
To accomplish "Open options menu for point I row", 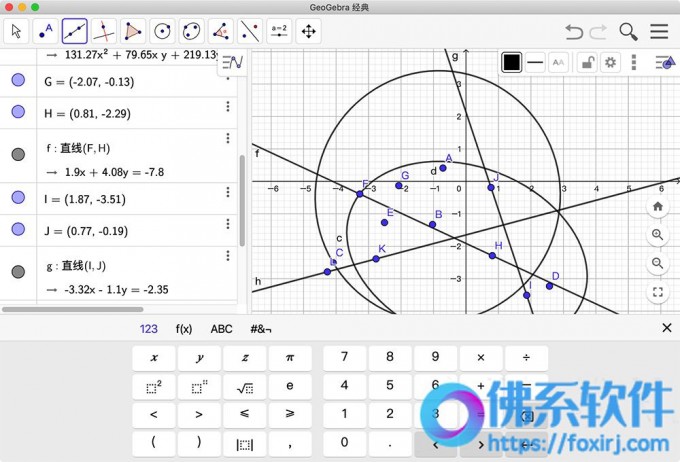I will click(x=228, y=192).
